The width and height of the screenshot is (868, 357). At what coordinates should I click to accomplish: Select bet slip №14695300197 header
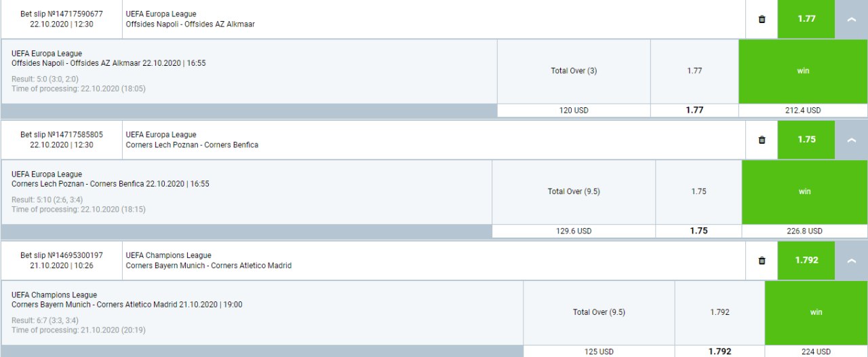click(x=62, y=261)
